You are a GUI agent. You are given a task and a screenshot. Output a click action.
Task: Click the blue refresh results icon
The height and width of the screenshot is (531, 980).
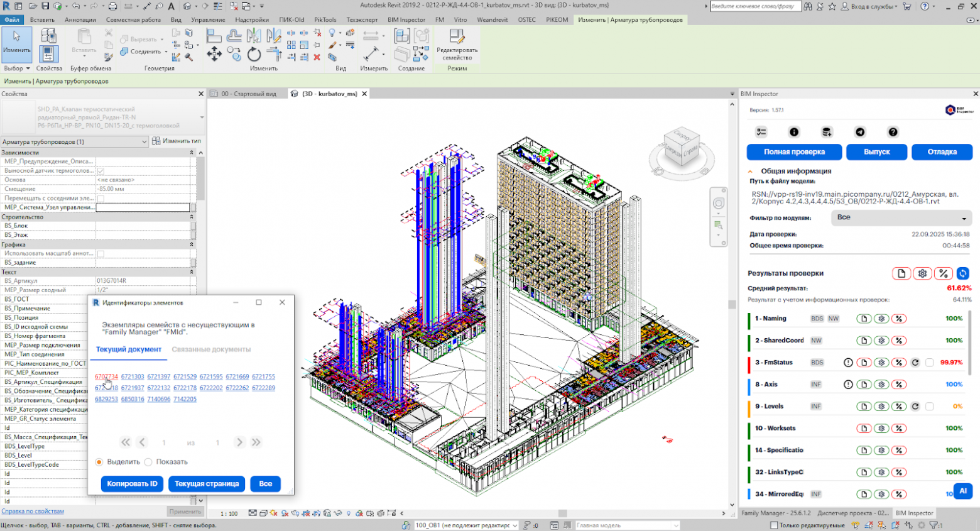tap(962, 273)
